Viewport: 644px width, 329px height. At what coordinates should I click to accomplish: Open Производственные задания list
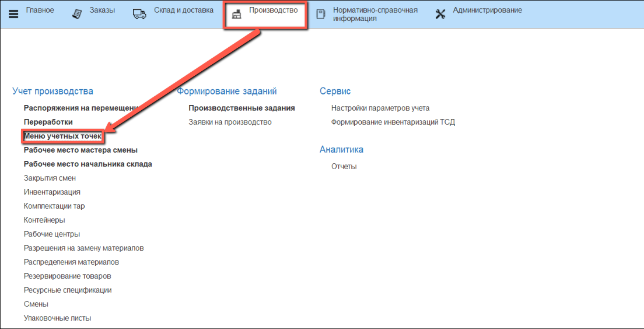(242, 108)
